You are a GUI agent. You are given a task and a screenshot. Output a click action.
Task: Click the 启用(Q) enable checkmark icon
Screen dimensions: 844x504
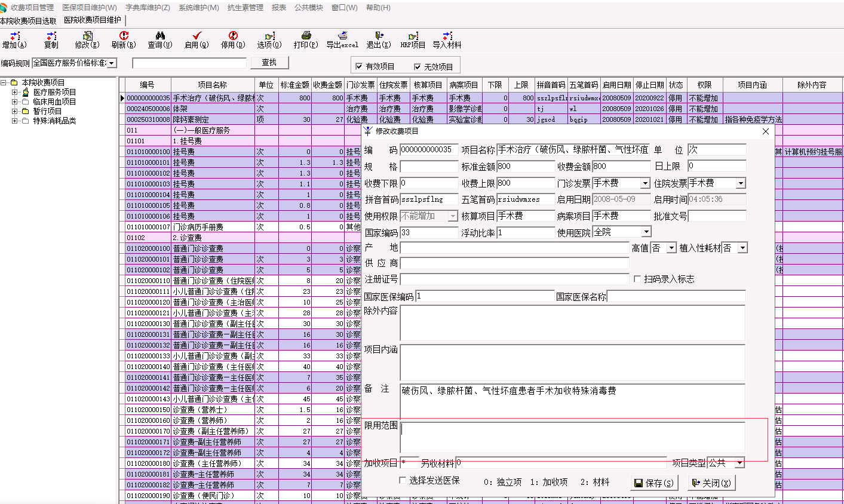tap(197, 40)
